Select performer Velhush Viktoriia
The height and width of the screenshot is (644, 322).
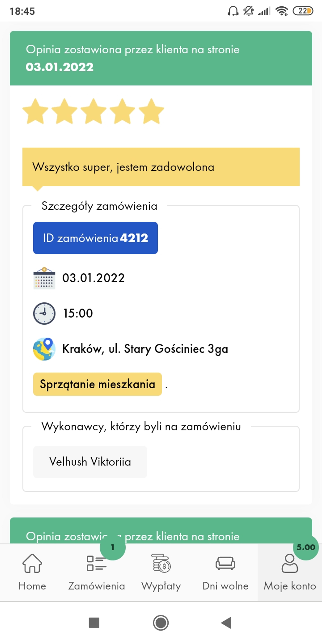(x=90, y=462)
